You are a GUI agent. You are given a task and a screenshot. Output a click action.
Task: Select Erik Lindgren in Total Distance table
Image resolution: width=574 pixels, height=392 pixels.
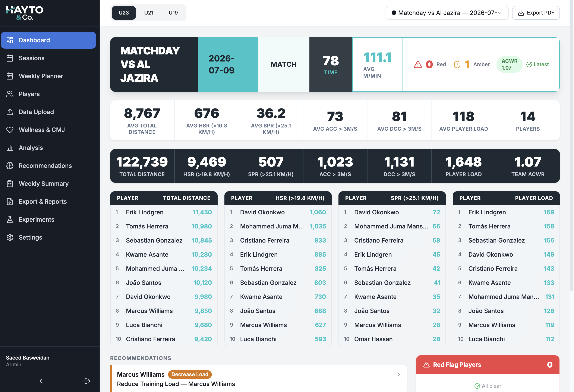pos(164,212)
